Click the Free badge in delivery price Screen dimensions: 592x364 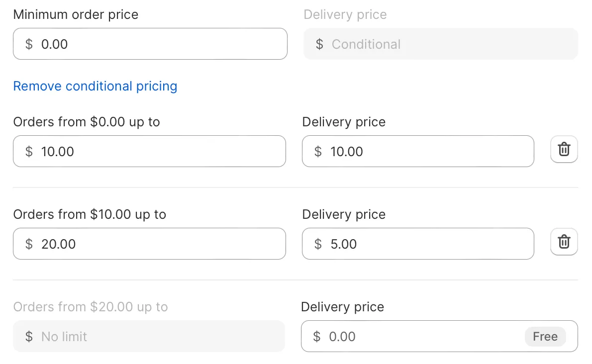pyautogui.click(x=545, y=337)
